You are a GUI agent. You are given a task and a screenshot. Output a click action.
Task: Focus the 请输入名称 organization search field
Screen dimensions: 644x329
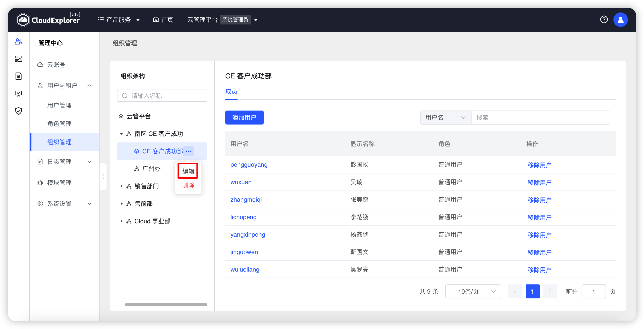click(x=162, y=96)
